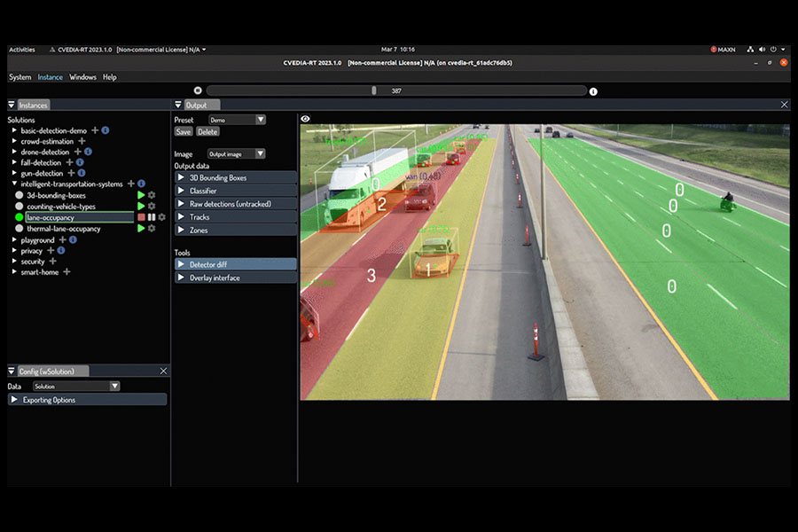
Task: Start the 3d-bounding-boxes instance with play icon
Action: pyautogui.click(x=141, y=195)
